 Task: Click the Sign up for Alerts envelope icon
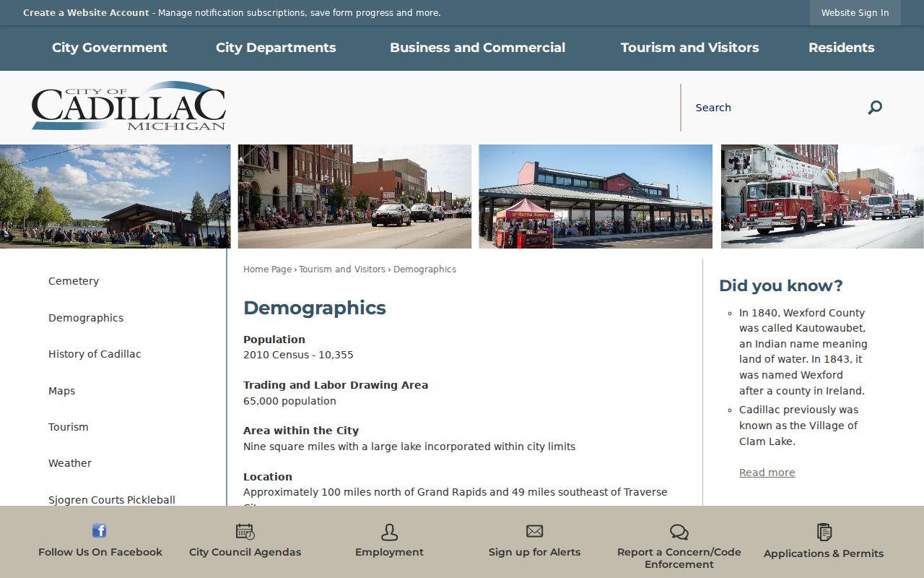point(534,531)
